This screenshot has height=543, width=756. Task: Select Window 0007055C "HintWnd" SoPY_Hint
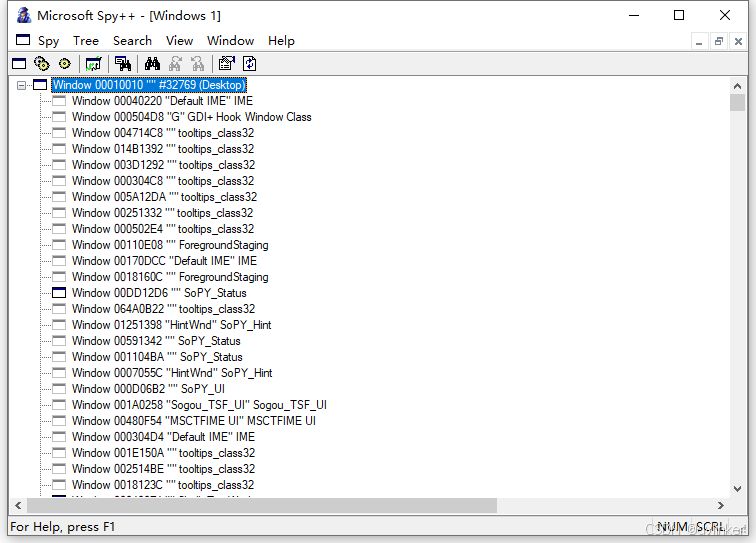click(172, 373)
